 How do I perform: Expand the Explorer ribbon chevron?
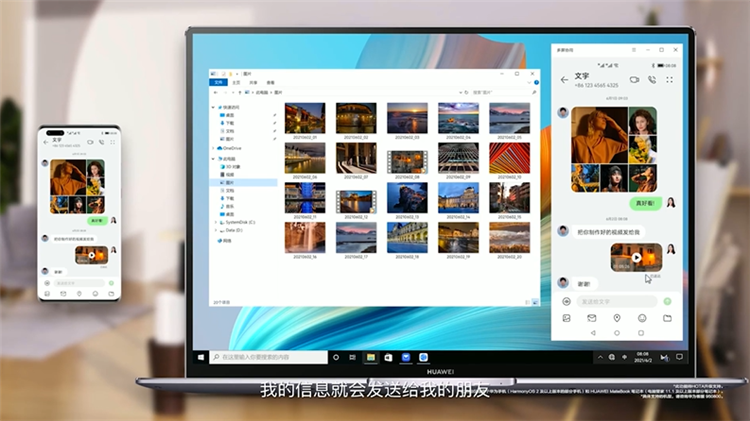tap(529, 83)
